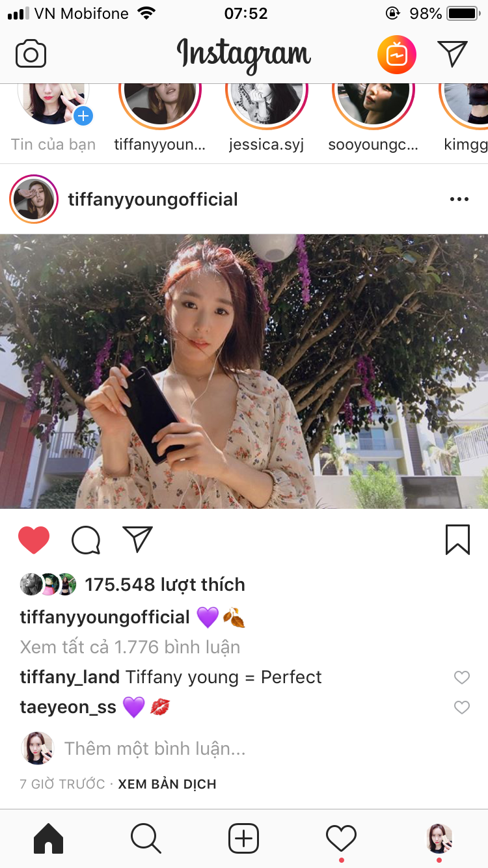Open direct messages paper plane icon
The width and height of the screenshot is (488, 868).
pos(452,54)
